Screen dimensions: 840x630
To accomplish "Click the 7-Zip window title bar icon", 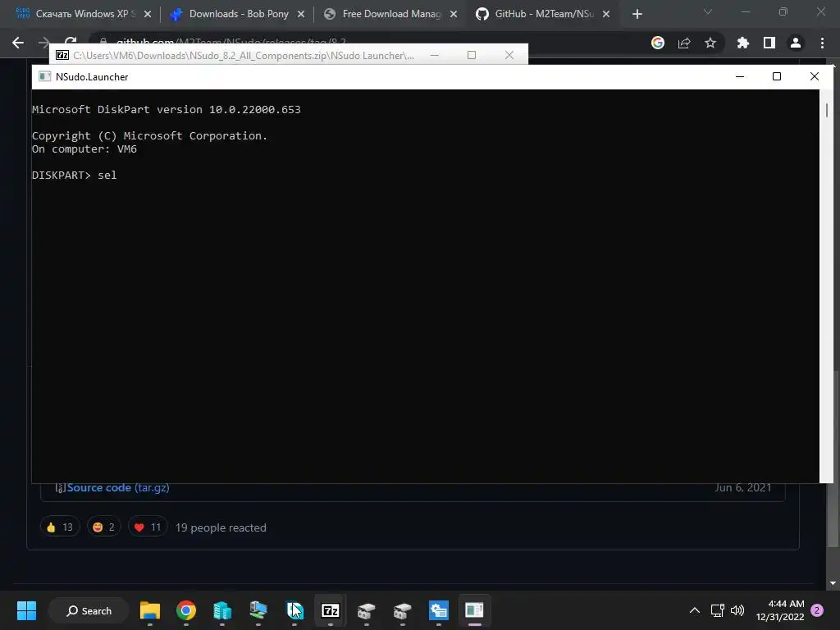I will (62, 55).
